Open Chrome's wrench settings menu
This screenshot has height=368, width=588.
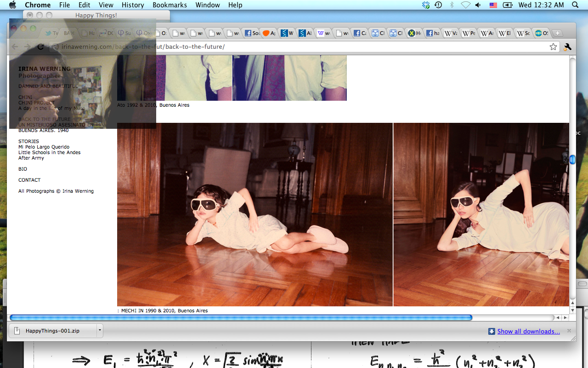coord(567,46)
